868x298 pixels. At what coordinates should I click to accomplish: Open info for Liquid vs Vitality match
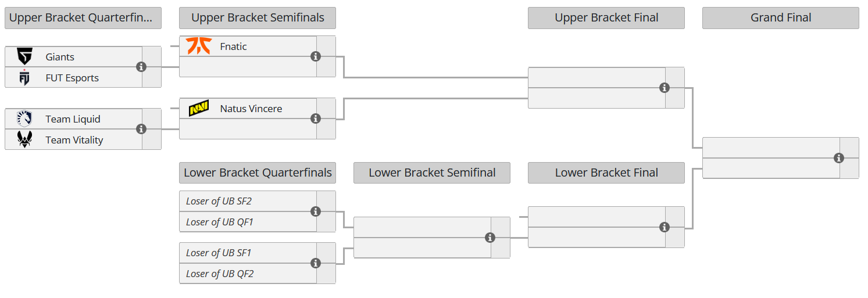click(x=141, y=129)
